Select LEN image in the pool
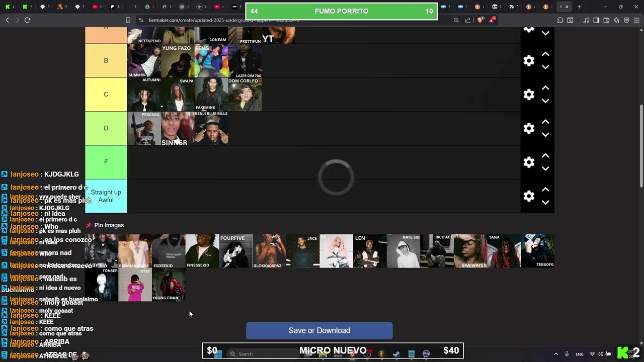The image size is (644, 362). point(370,251)
